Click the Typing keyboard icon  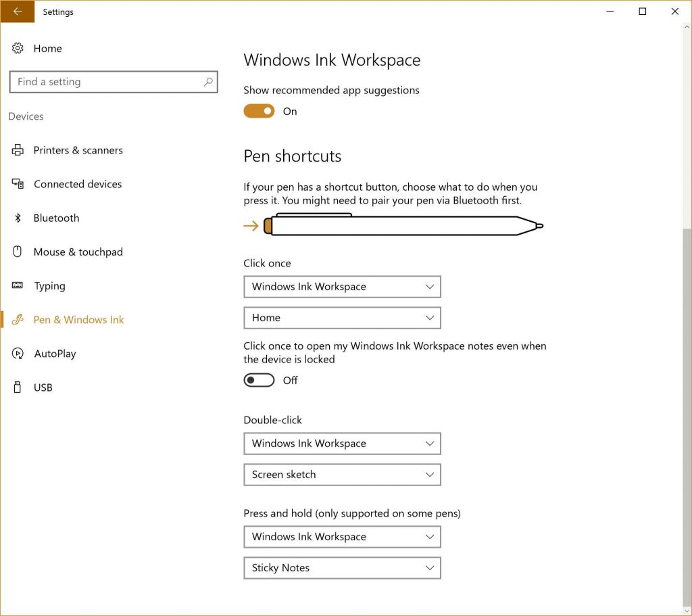[x=17, y=285]
